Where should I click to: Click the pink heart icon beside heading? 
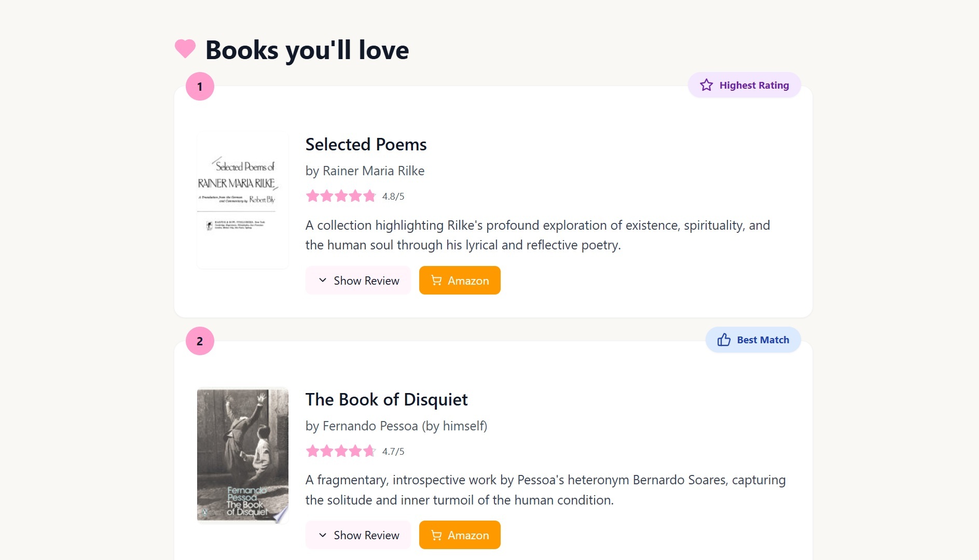coord(185,49)
